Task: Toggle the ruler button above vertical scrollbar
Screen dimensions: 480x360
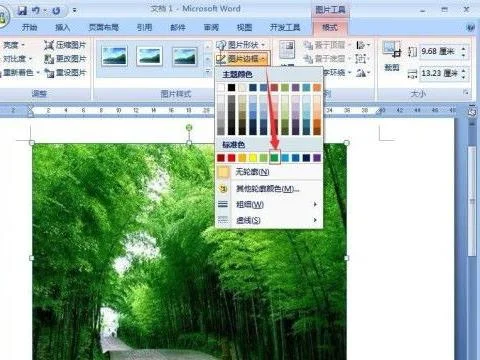Action: tap(472, 112)
